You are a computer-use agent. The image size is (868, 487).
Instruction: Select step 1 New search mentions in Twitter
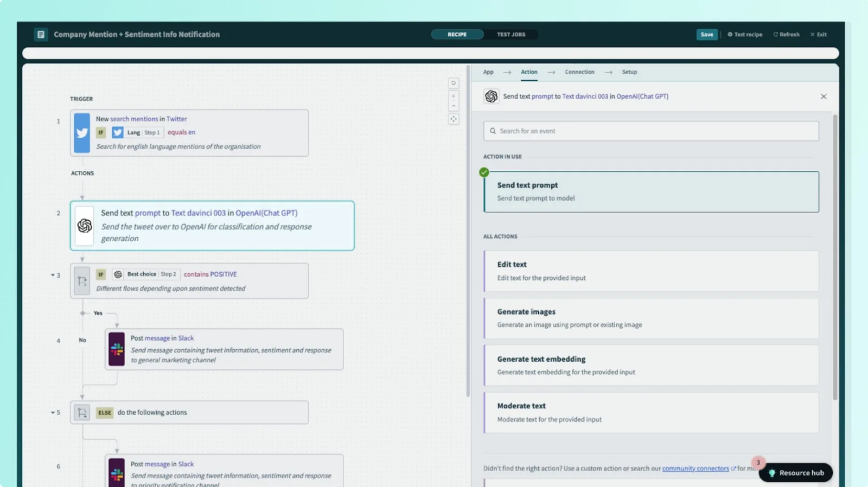(189, 133)
